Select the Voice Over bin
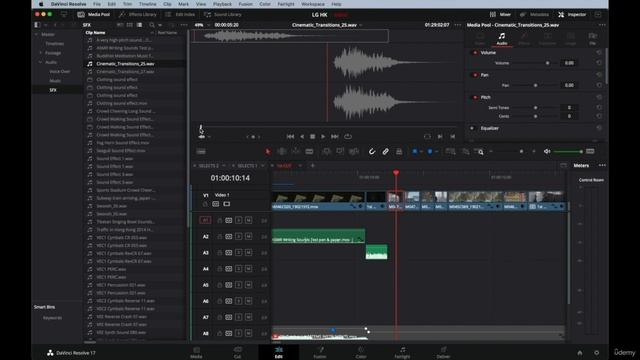The width and height of the screenshot is (640, 360). click(60, 71)
